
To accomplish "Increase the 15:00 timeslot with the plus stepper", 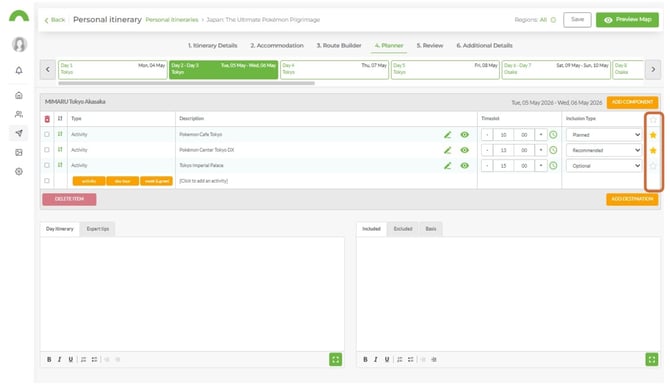I will (x=541, y=165).
